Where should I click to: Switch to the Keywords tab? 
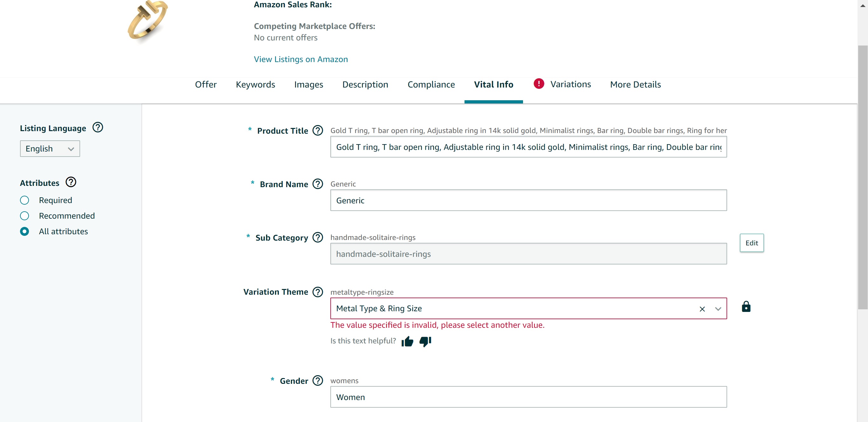(255, 84)
